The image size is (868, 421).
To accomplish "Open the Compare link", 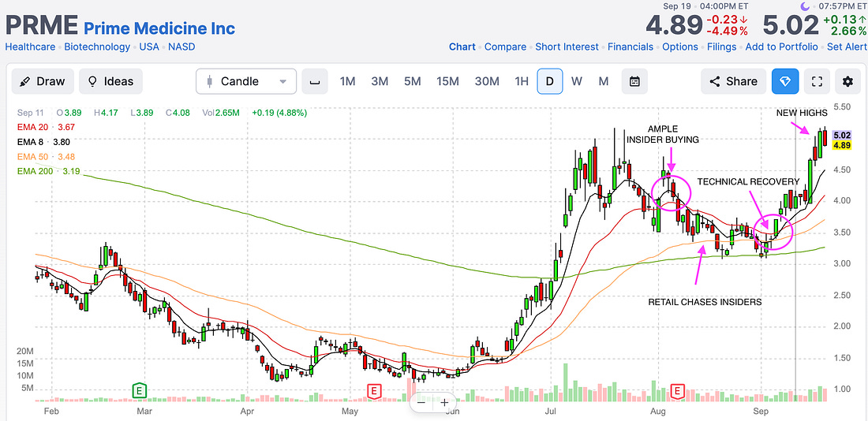I will [x=505, y=47].
